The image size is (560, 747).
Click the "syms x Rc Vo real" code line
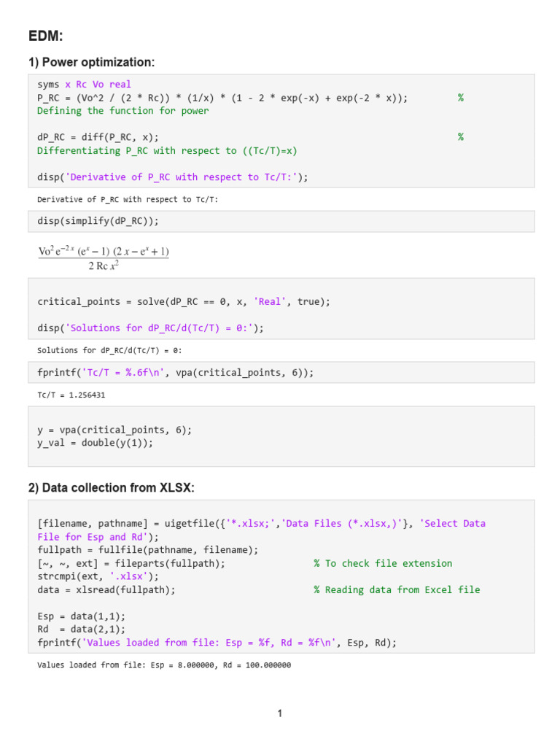pyautogui.click(x=84, y=85)
